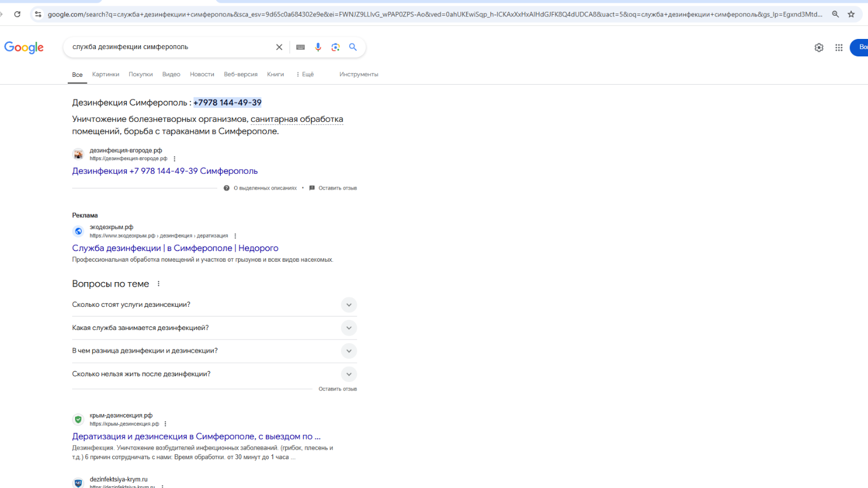
Task: Open options for экодезкрым.рф ad
Action: (x=235, y=236)
